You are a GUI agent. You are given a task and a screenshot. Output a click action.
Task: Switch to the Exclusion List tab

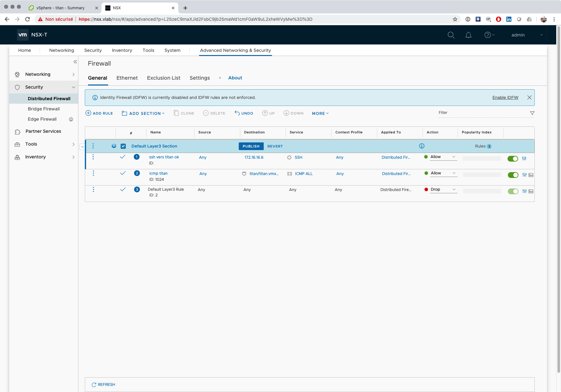(x=164, y=78)
